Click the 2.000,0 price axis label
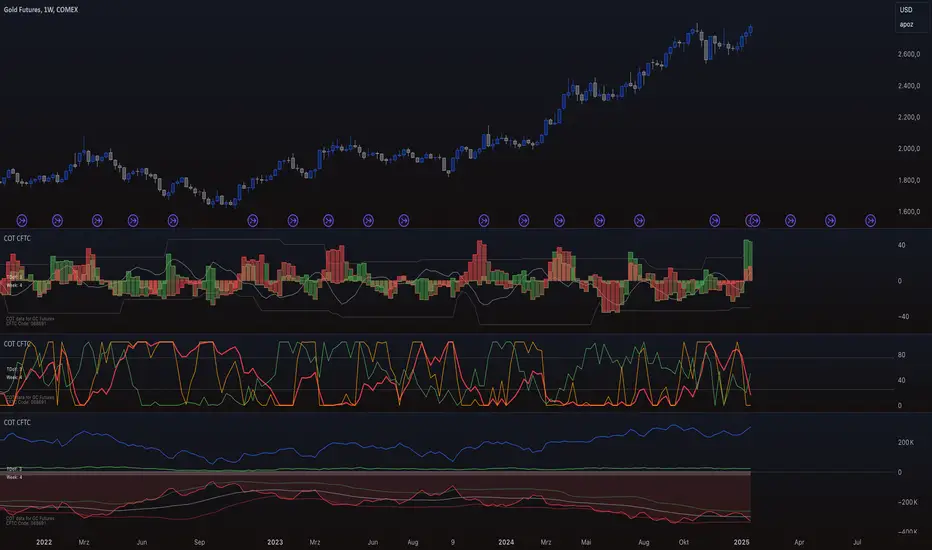 click(x=909, y=149)
